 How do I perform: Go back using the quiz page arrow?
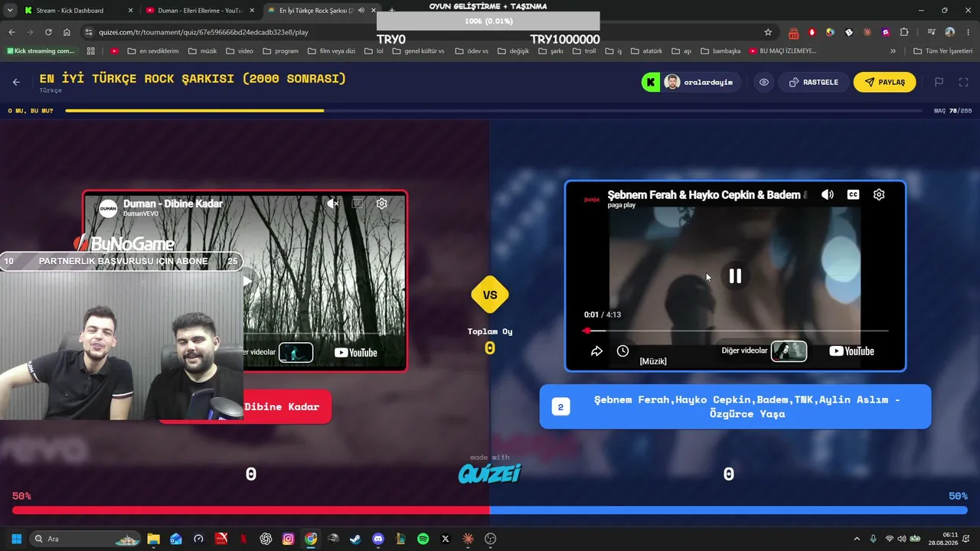pyautogui.click(x=16, y=82)
